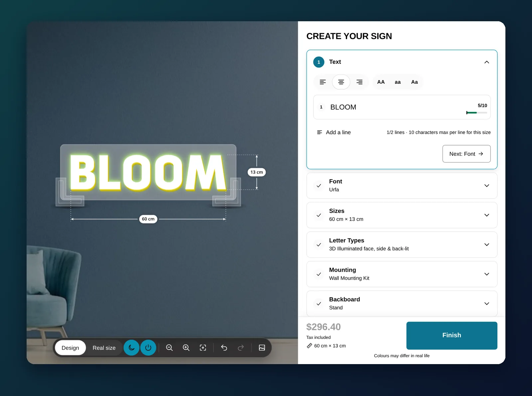This screenshot has width=532, height=396.
Task: Expand the Font section chevron
Action: click(x=487, y=186)
